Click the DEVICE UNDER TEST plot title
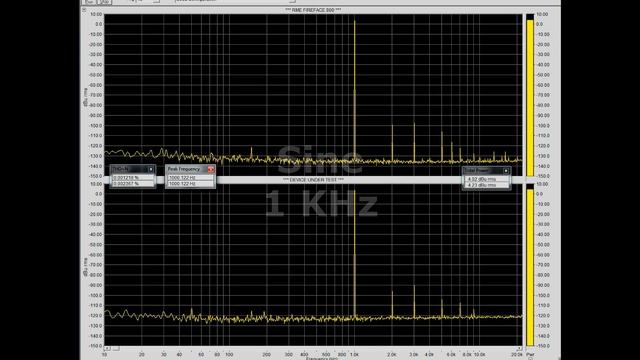 coord(313,180)
